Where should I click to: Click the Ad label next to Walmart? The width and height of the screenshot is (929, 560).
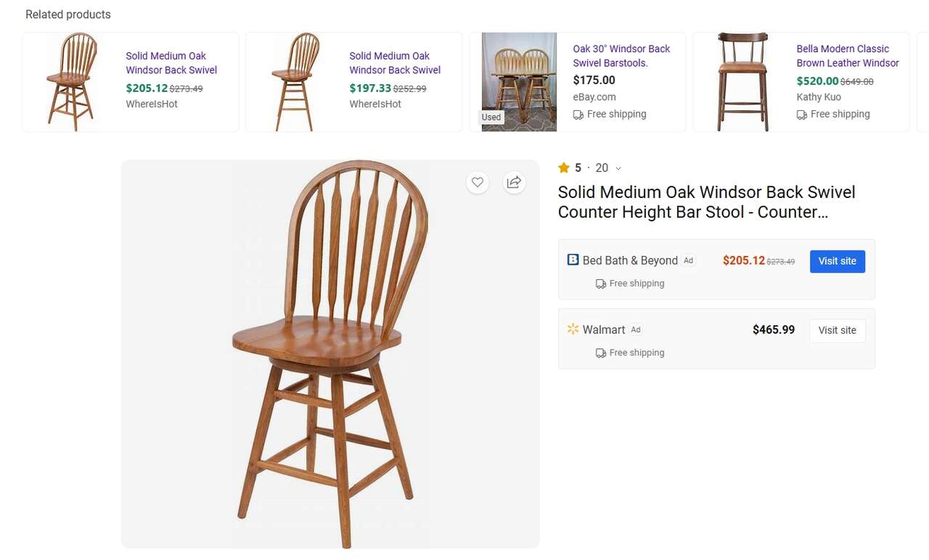(x=636, y=329)
